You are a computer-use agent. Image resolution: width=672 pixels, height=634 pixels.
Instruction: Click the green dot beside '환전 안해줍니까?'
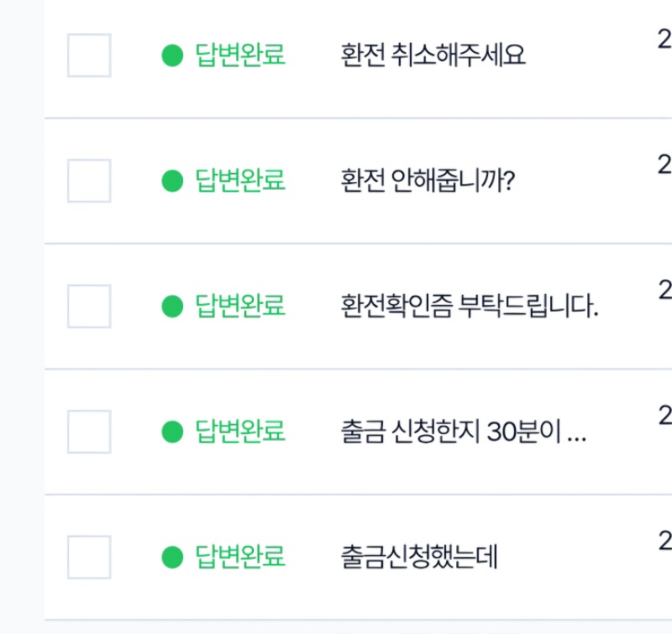(172, 181)
